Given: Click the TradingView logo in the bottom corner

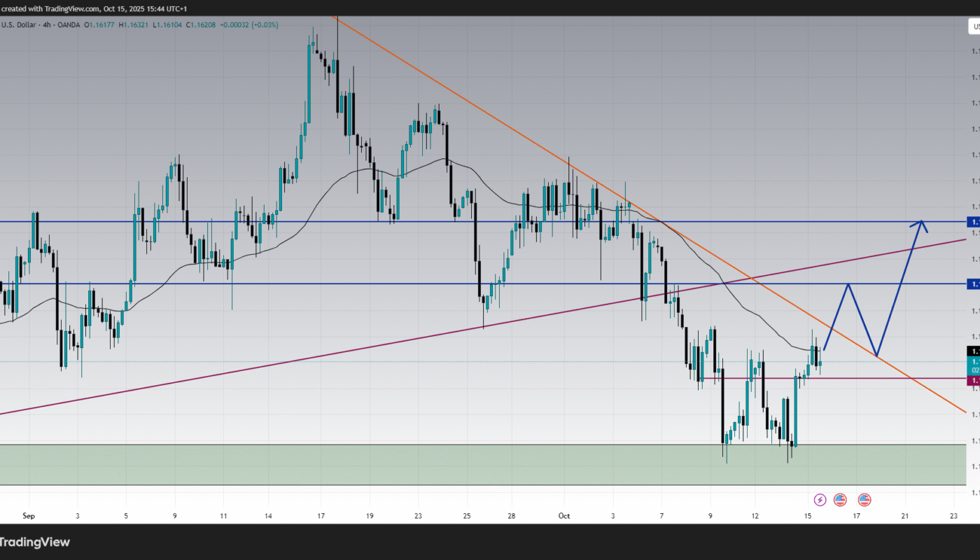Looking at the screenshot, I should pos(34,542).
